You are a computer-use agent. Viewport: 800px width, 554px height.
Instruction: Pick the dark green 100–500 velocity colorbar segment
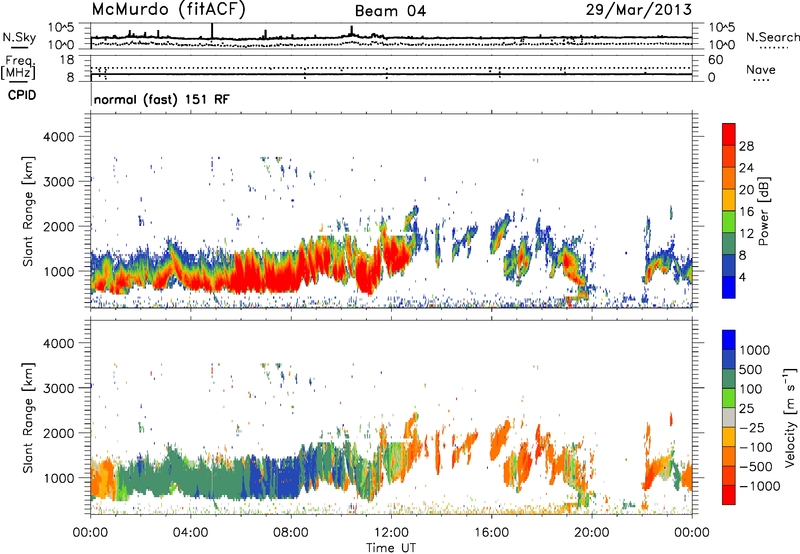(x=729, y=379)
